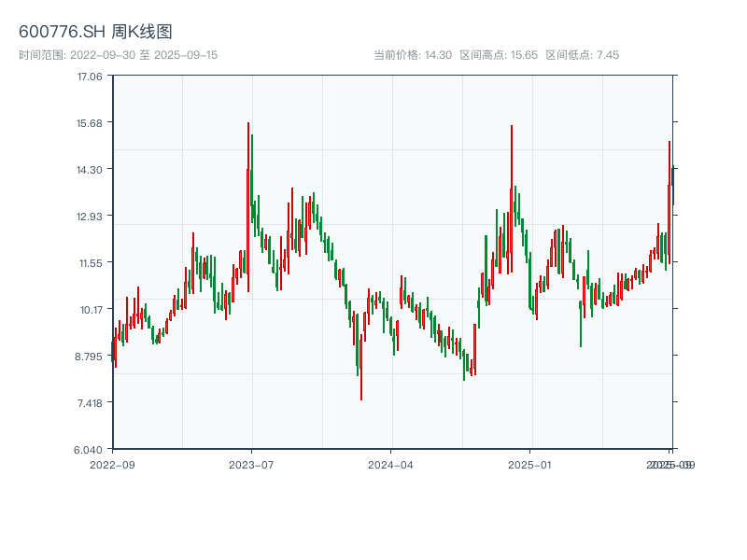
Task: Click the lowest red candle near 7.45
Action: click(361, 367)
